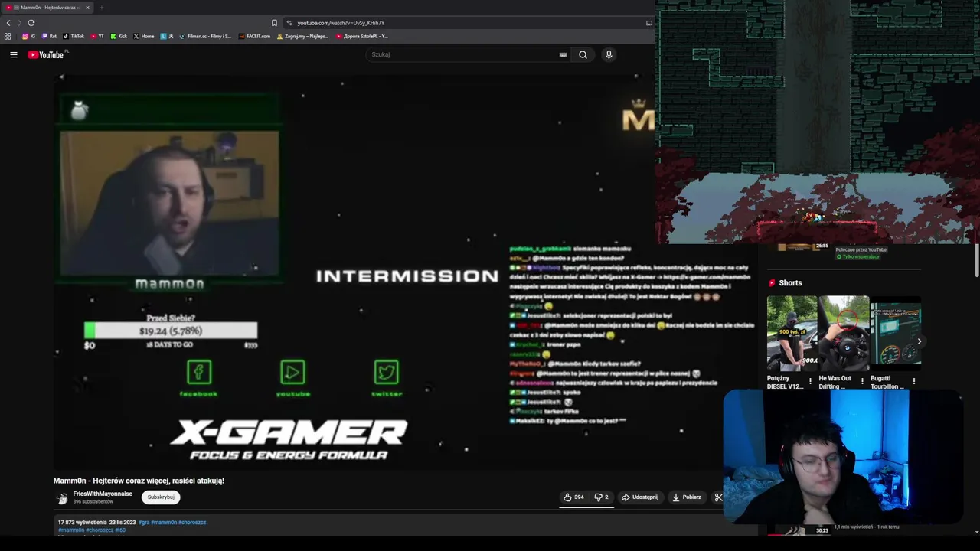This screenshot has height=551, width=980.
Task: Like the video with the thumbs-up button
Action: point(573,497)
